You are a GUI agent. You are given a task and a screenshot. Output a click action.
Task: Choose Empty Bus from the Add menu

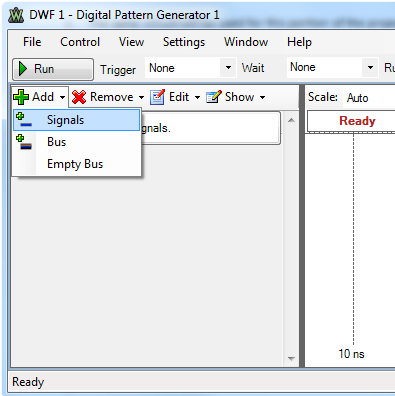coord(76,164)
